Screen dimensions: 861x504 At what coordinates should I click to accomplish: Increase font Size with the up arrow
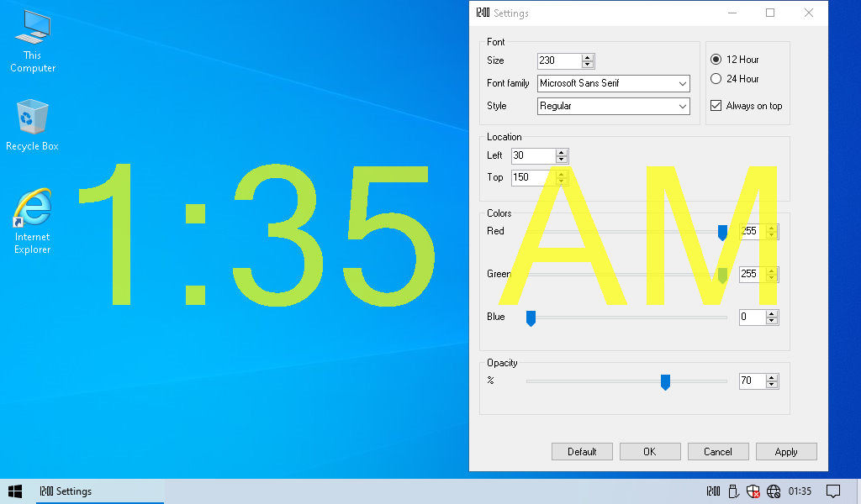coord(587,57)
